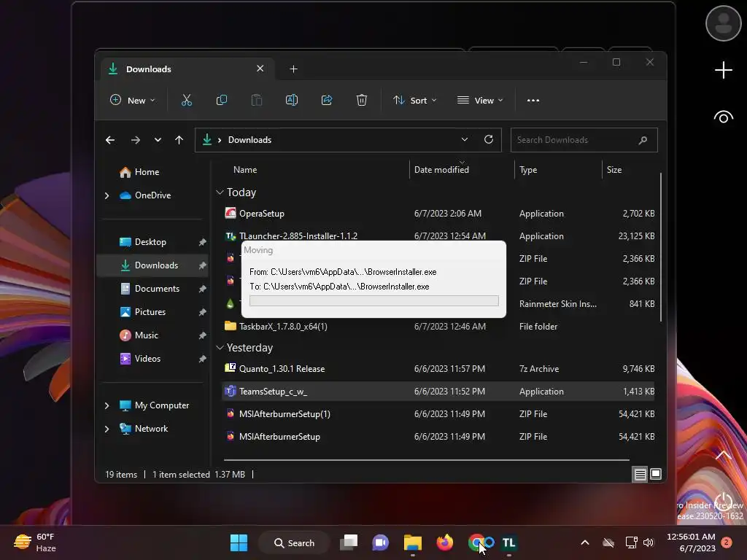Click the Delete trash can icon
Screen dimensions: 747x560
[362, 100]
